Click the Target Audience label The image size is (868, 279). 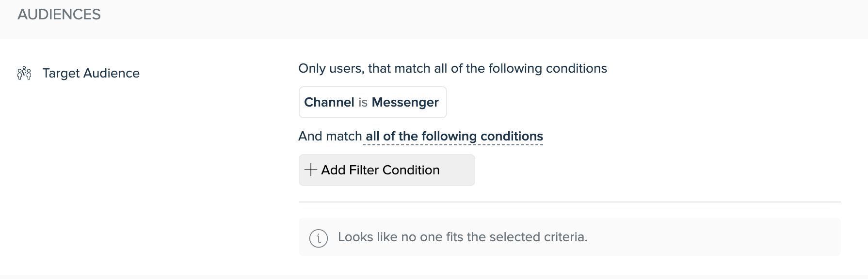pos(91,73)
